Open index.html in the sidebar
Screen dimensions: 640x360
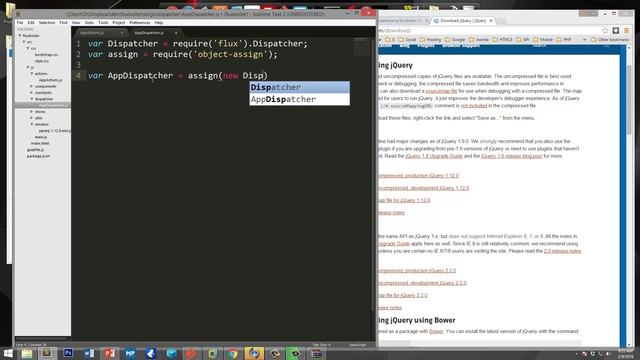pyautogui.click(x=40, y=143)
